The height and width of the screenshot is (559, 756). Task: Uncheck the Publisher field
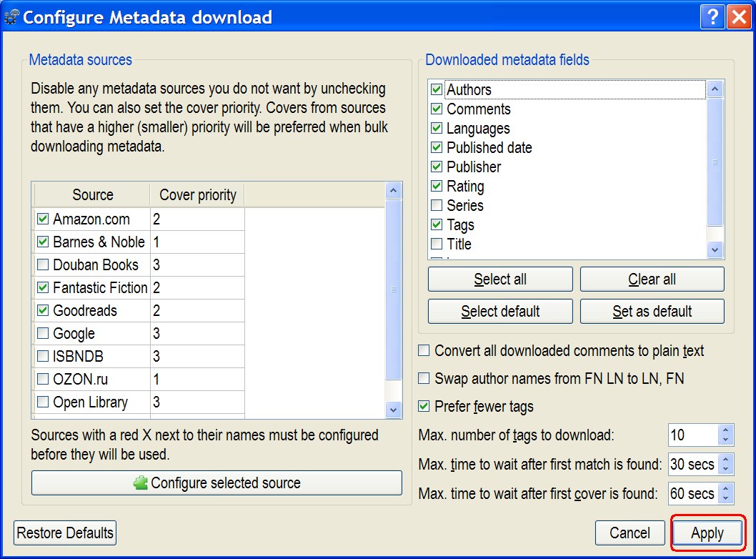(x=437, y=167)
